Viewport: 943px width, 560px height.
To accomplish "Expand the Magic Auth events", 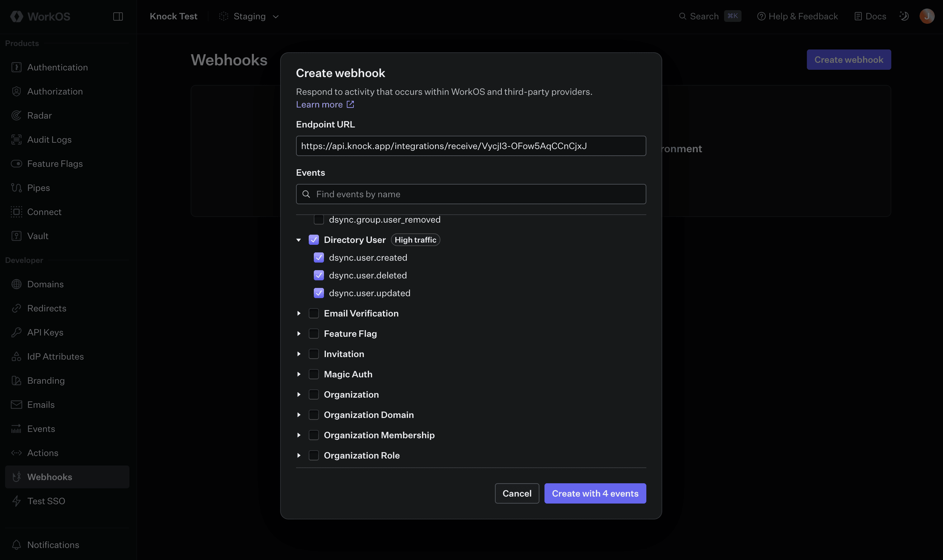I will 298,374.
